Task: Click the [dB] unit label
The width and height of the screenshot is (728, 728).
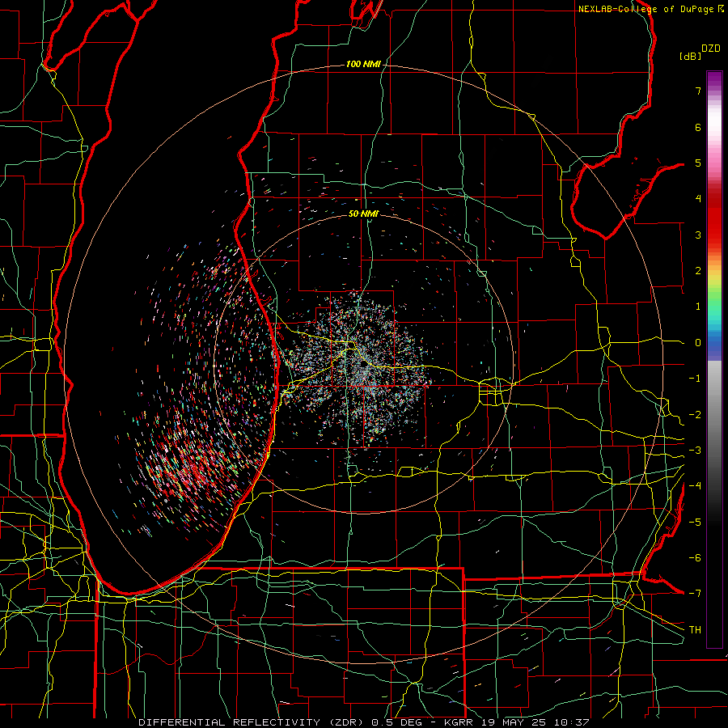Action: (x=691, y=56)
